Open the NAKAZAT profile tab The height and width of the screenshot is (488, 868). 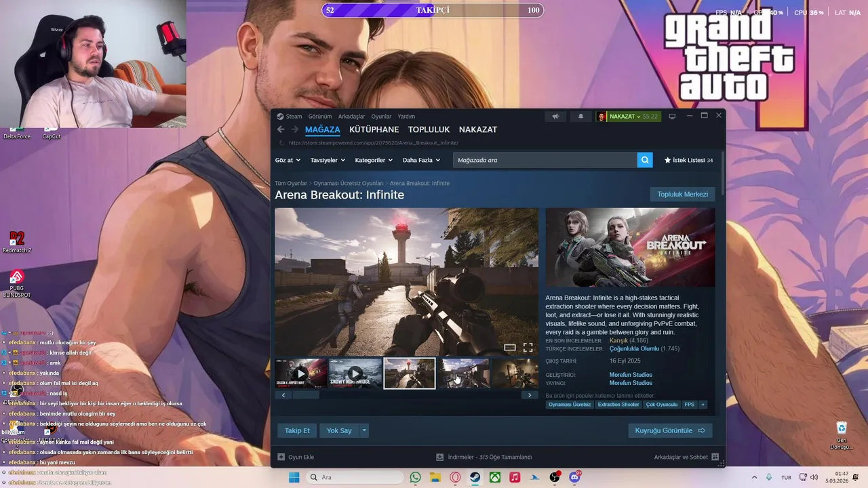[x=478, y=129]
